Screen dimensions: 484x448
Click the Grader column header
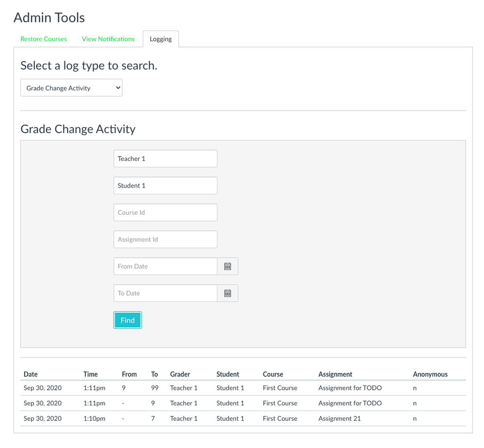(180, 374)
